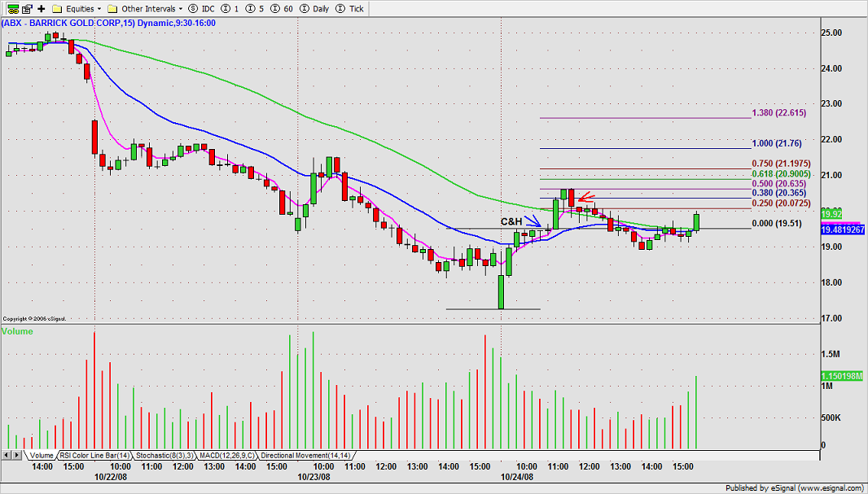Image resolution: width=868 pixels, height=494 pixels.
Task: Open the chart properties icon
Action: point(27,8)
